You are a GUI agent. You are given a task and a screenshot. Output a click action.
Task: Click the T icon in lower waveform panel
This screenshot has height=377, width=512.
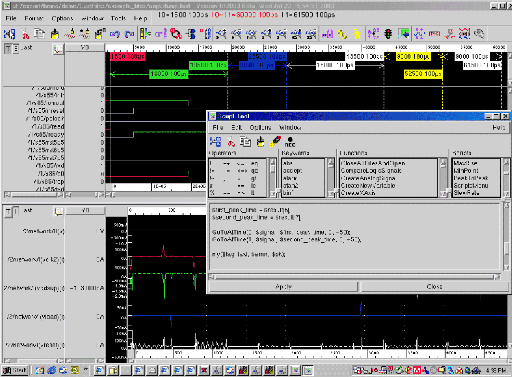coord(8,212)
